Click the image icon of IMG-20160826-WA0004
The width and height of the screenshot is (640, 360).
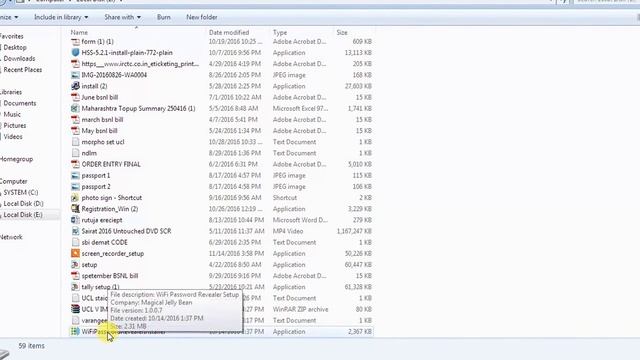pyautogui.click(x=75, y=75)
